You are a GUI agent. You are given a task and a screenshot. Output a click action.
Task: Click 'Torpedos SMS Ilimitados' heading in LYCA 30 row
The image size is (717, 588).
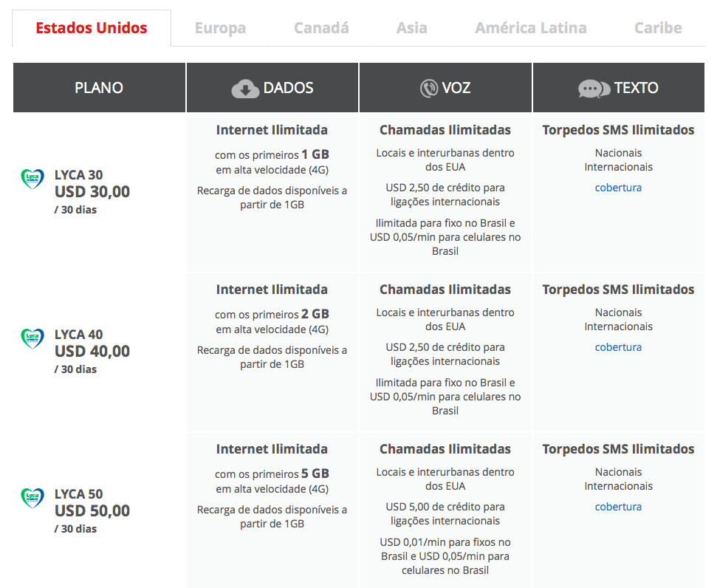click(618, 130)
